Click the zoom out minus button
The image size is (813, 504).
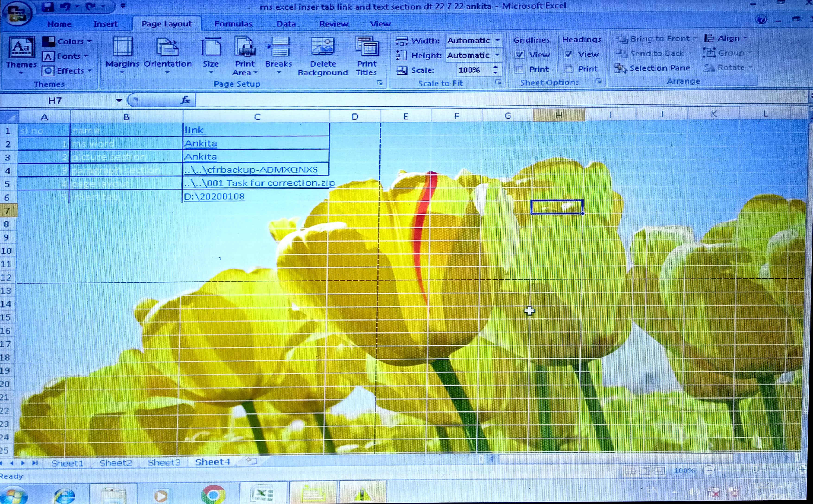709,470
